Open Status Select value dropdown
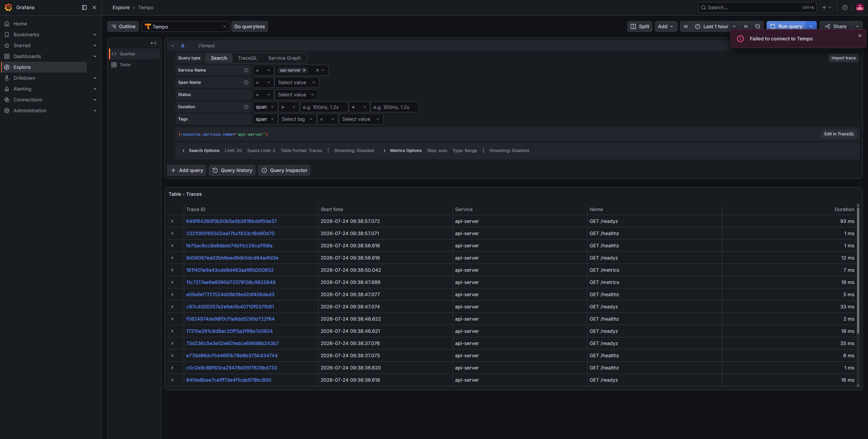The height and width of the screenshot is (439, 868). coord(296,95)
